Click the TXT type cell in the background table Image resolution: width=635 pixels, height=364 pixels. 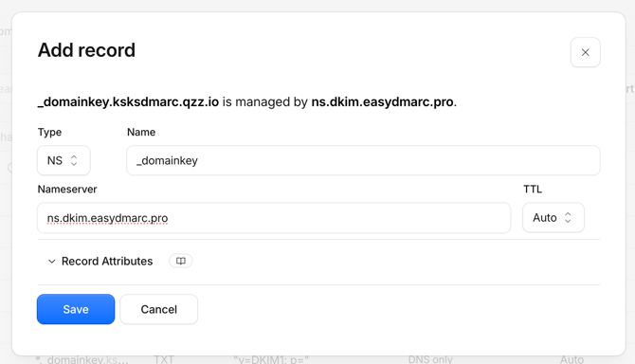164,359
